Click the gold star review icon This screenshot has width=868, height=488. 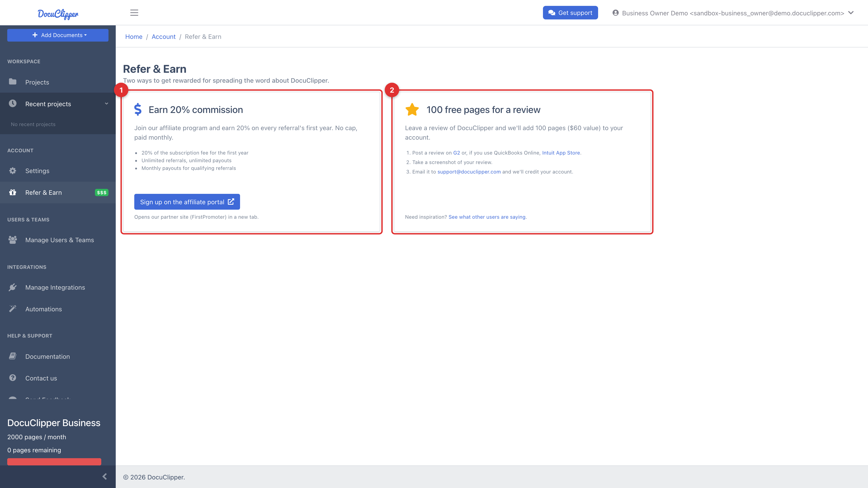click(412, 110)
